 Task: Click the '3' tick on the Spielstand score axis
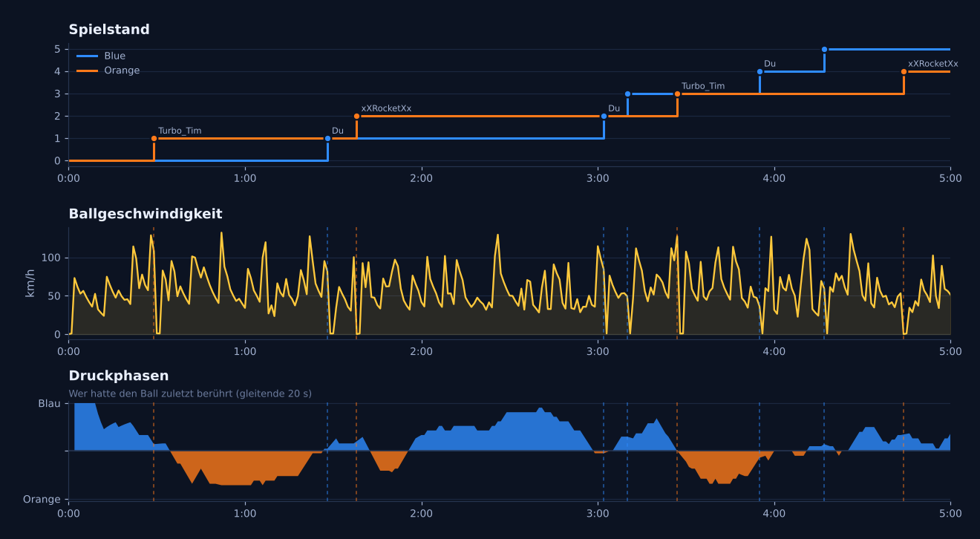pyautogui.click(x=57, y=94)
